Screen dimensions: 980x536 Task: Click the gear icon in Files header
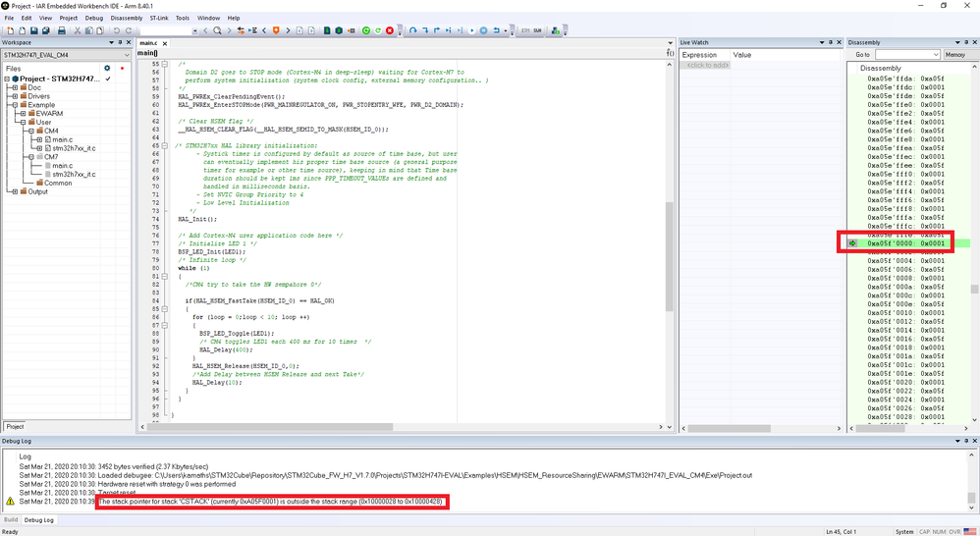(107, 68)
